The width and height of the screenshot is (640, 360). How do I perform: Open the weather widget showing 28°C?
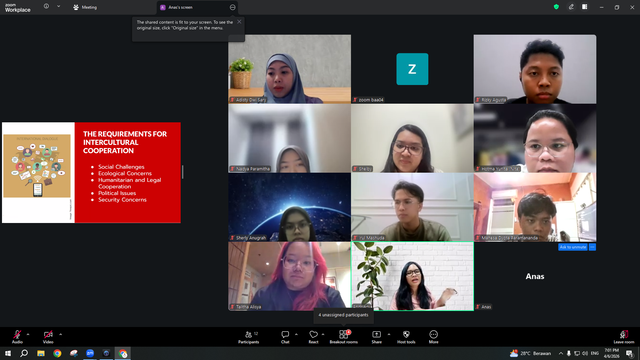point(530,353)
